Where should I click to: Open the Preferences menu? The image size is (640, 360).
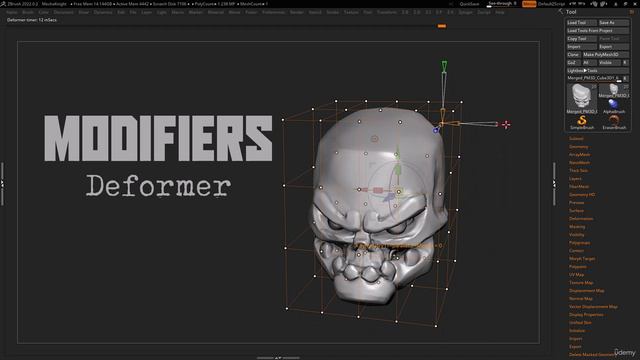tap(273, 12)
